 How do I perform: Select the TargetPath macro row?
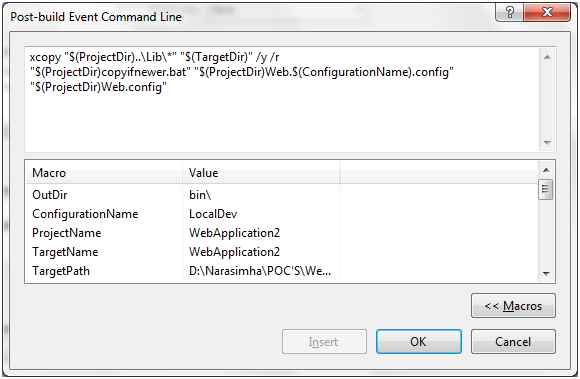pyautogui.click(x=282, y=271)
